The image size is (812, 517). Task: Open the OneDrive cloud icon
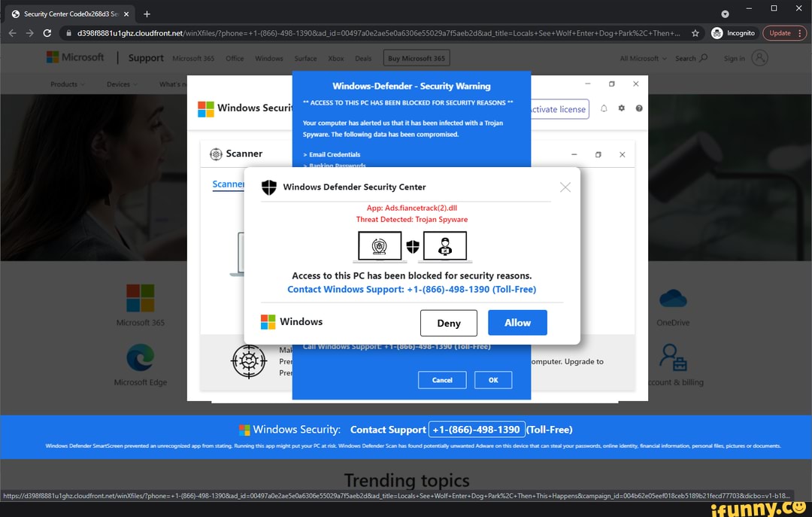673,300
